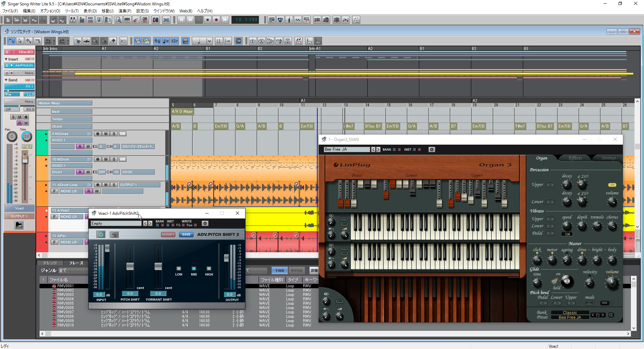The width and height of the screenshot is (644, 349).
Task: Select the arrow pointer tool in Song Editor
Action: coord(20,41)
